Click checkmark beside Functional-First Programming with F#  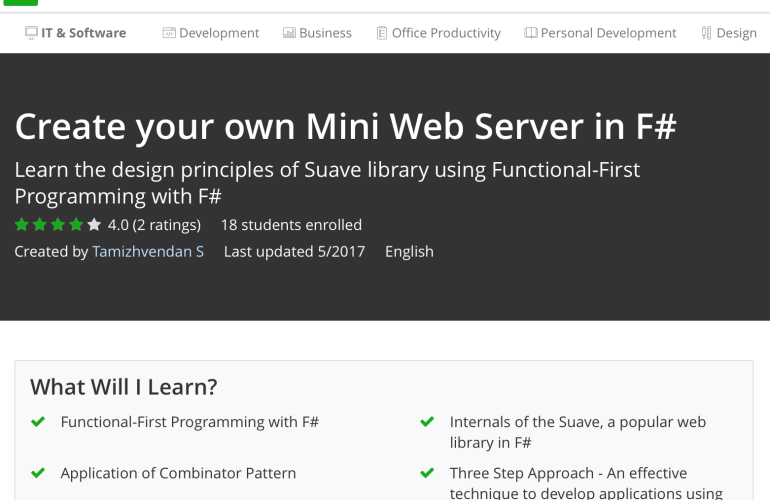tap(38, 422)
